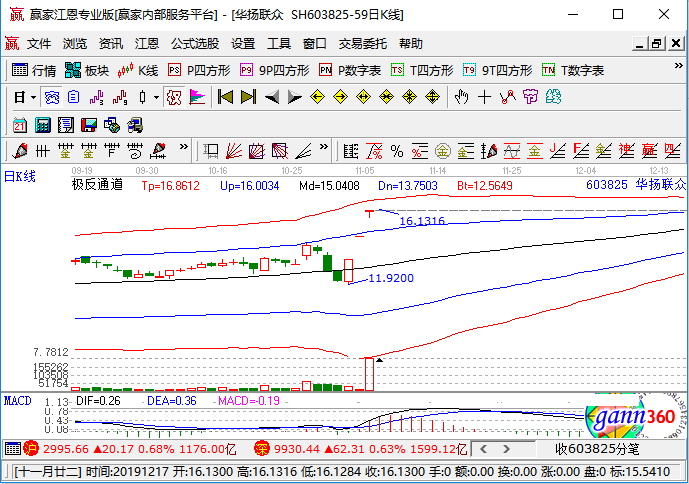This screenshot has width=689, height=484.
Task: Open the 公式选股 menu
Action: 195,44
